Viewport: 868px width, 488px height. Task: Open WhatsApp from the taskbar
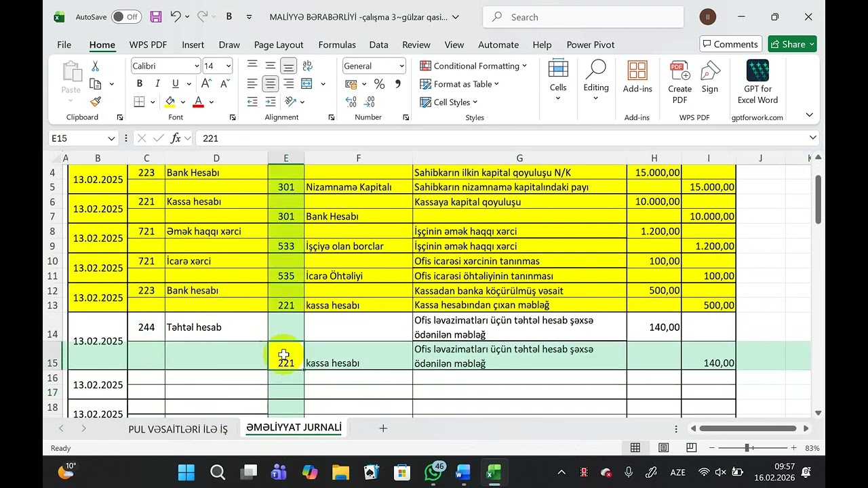433,472
